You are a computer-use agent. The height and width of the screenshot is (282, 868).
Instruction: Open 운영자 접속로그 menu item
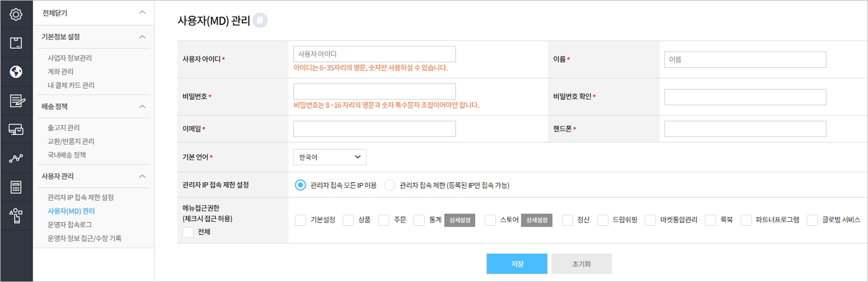pyautogui.click(x=69, y=224)
